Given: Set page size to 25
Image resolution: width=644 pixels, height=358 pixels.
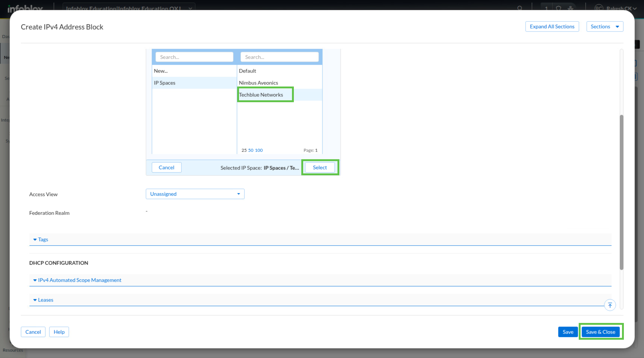Looking at the screenshot, I should pyautogui.click(x=244, y=150).
